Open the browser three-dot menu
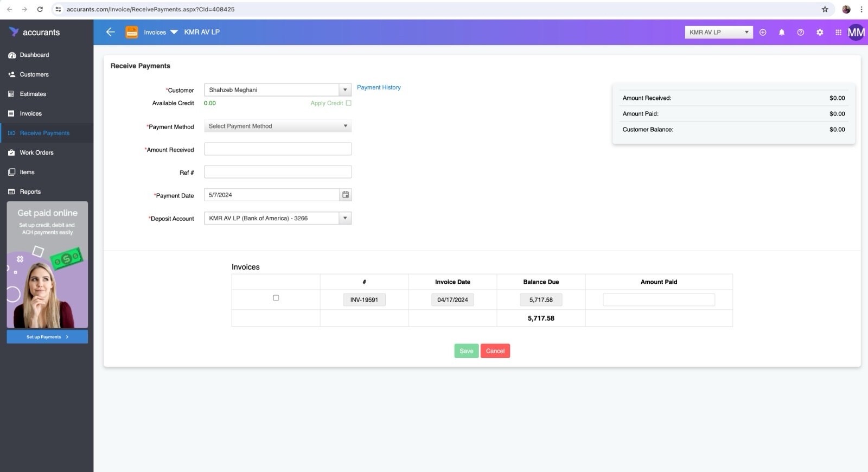The image size is (868, 472). (861, 9)
